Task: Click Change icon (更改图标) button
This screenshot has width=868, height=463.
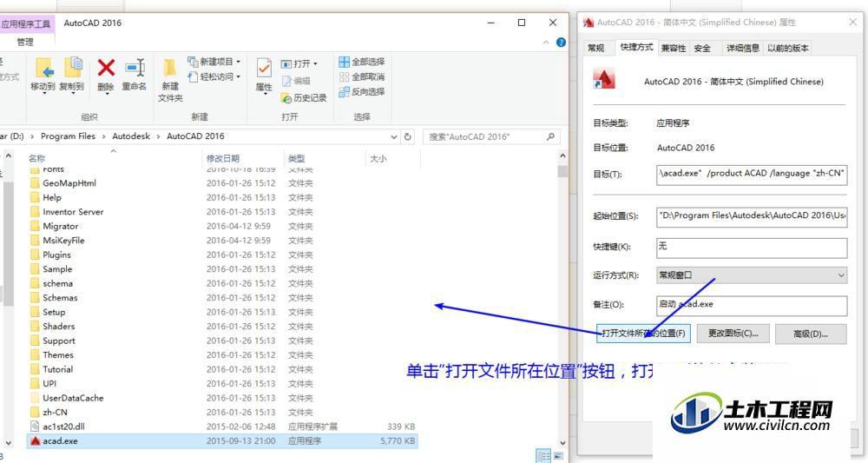Action: [733, 334]
